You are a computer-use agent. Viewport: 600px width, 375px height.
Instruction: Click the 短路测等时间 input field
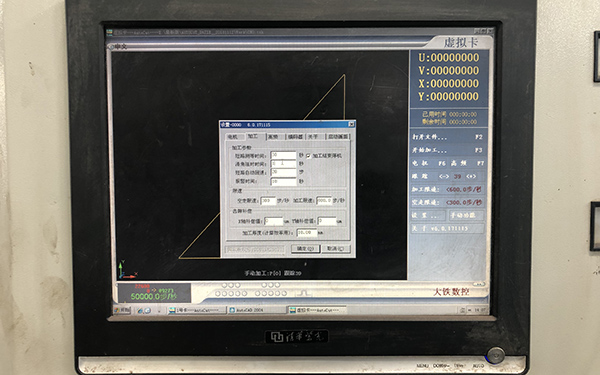(284, 155)
